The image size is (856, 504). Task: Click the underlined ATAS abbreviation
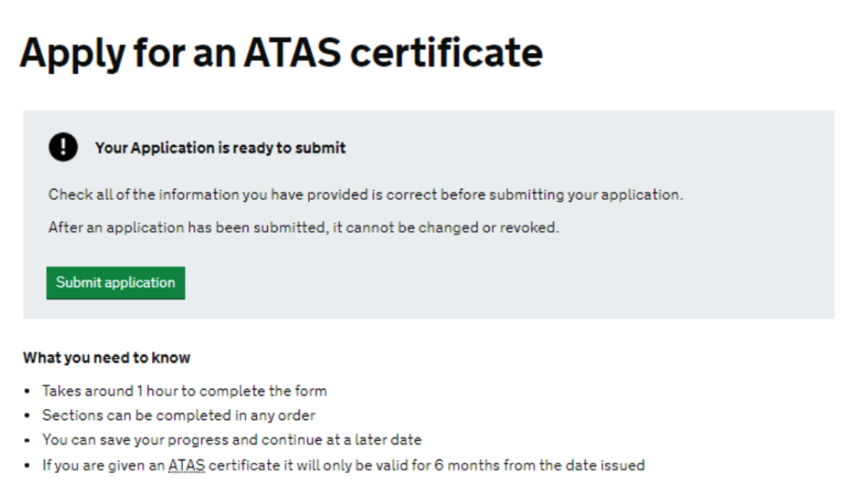click(186, 466)
